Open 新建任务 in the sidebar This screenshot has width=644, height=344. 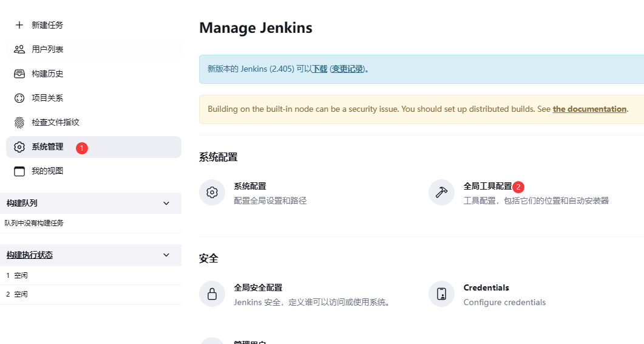point(93,25)
